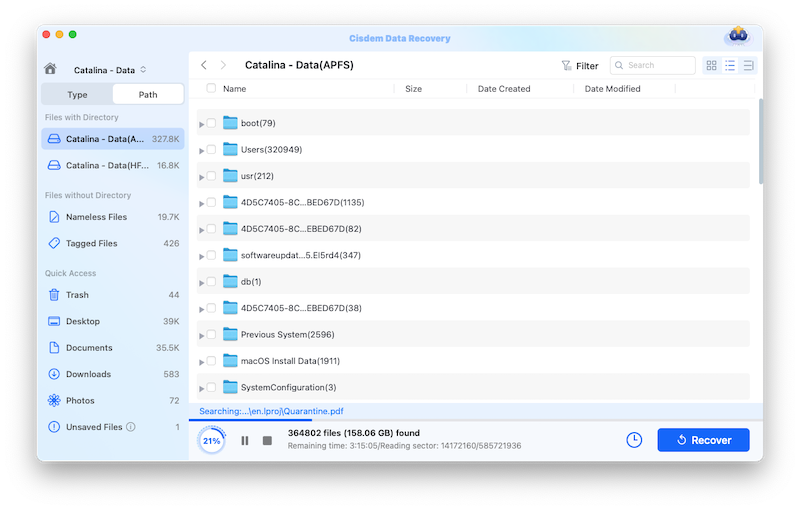Expand the Previous System(2596) folder
This screenshot has width=800, height=510.
point(202,335)
